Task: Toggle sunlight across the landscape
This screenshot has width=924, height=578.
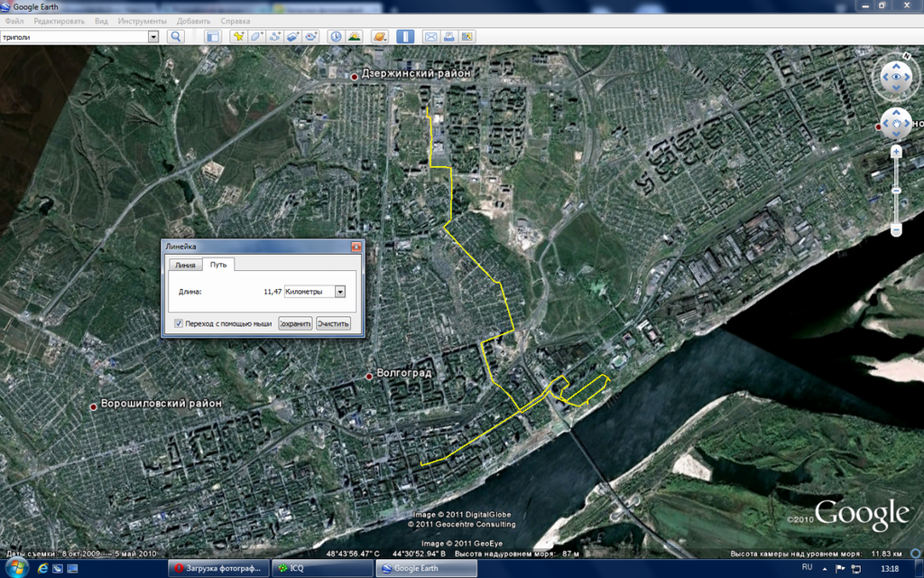Action: pyautogui.click(x=354, y=36)
